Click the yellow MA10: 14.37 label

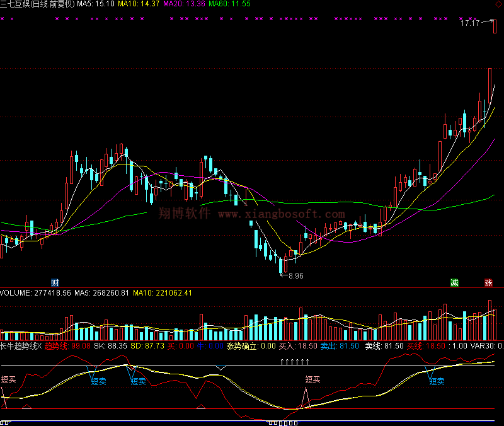139,4
